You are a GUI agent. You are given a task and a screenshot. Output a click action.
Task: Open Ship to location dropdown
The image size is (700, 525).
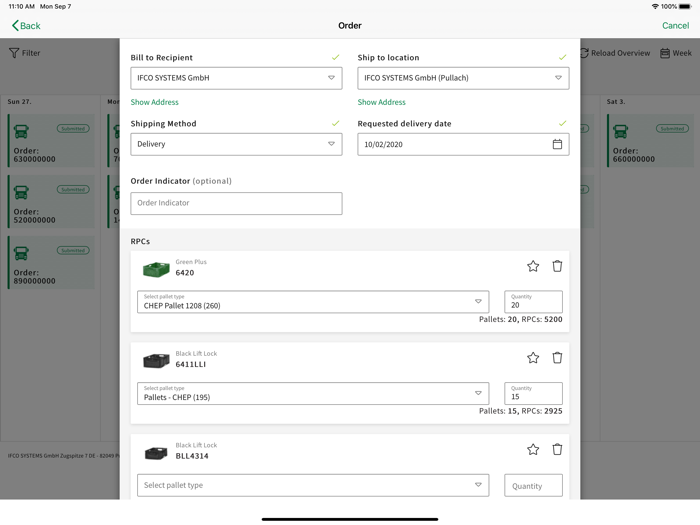(463, 78)
